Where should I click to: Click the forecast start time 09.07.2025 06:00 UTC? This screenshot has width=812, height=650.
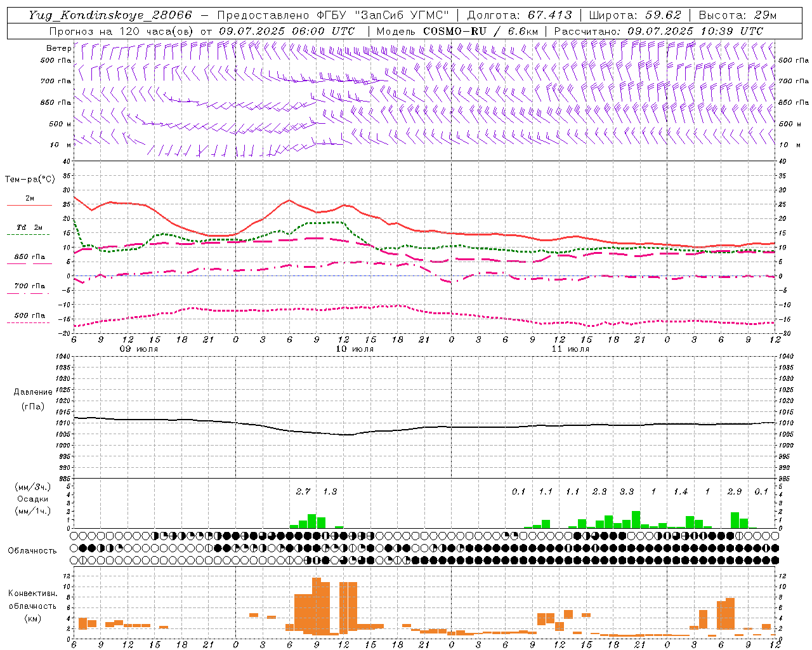[287, 31]
